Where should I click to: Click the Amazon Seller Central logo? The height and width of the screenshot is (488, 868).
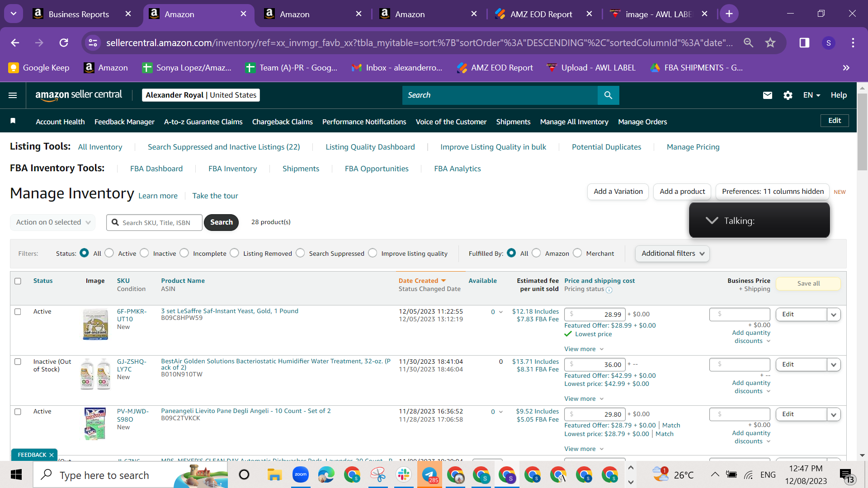click(x=79, y=95)
